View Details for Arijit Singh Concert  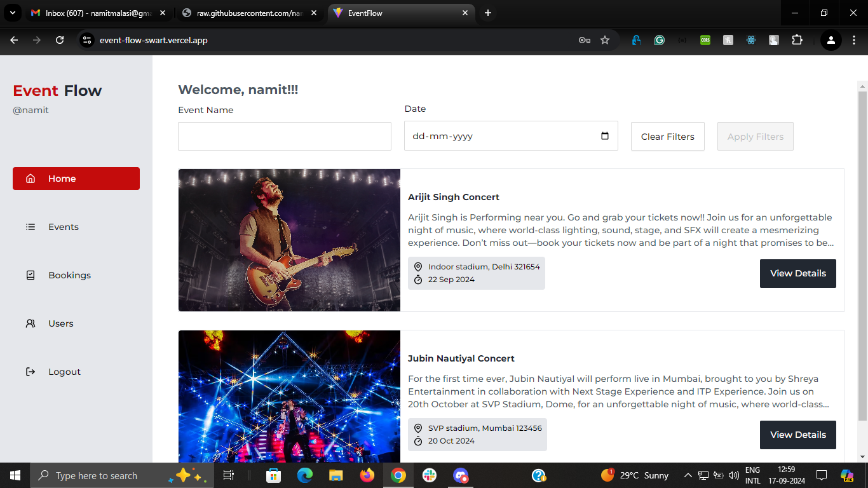[798, 273]
